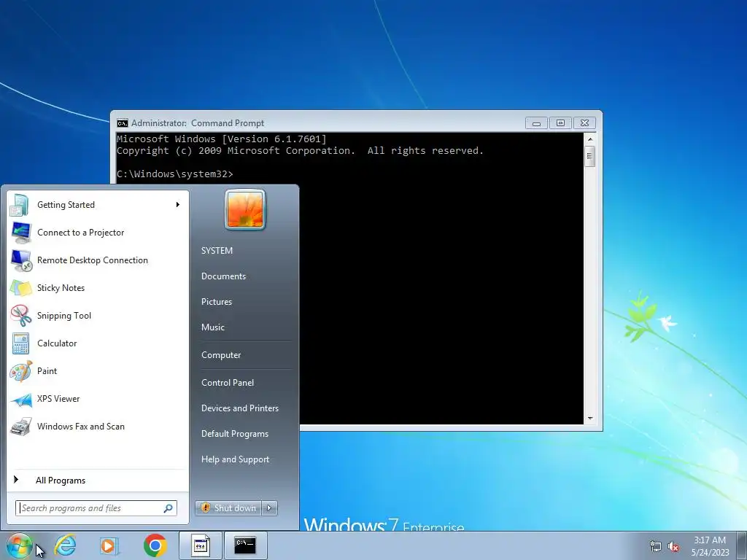Switch to Command Prompt taskbar button
Screen dimensions: 747x560
(x=245, y=545)
